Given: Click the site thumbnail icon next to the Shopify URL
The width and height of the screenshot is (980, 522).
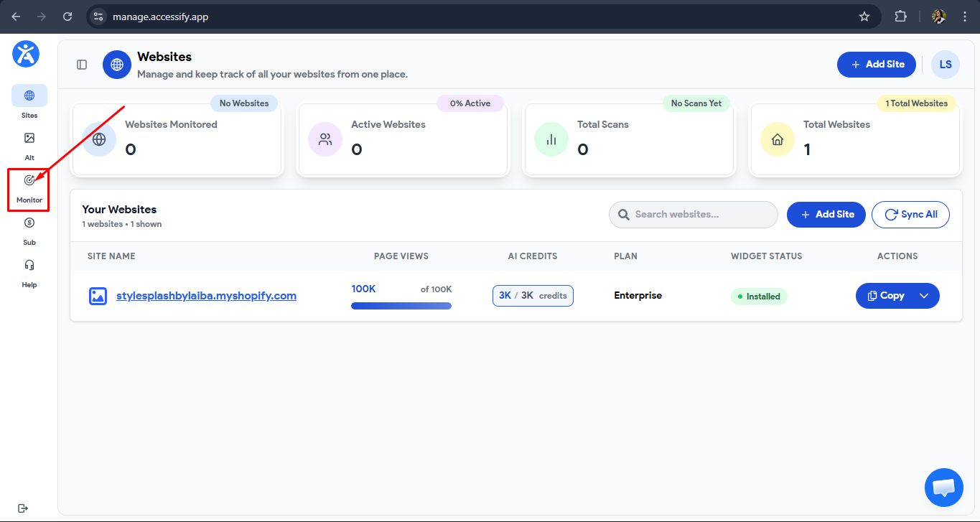Looking at the screenshot, I should click(x=98, y=295).
